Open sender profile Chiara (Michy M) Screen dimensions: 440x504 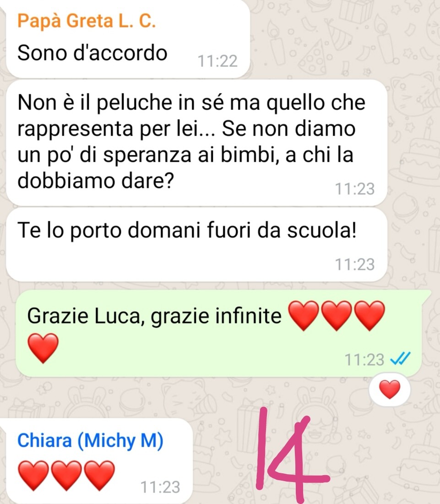point(90,440)
